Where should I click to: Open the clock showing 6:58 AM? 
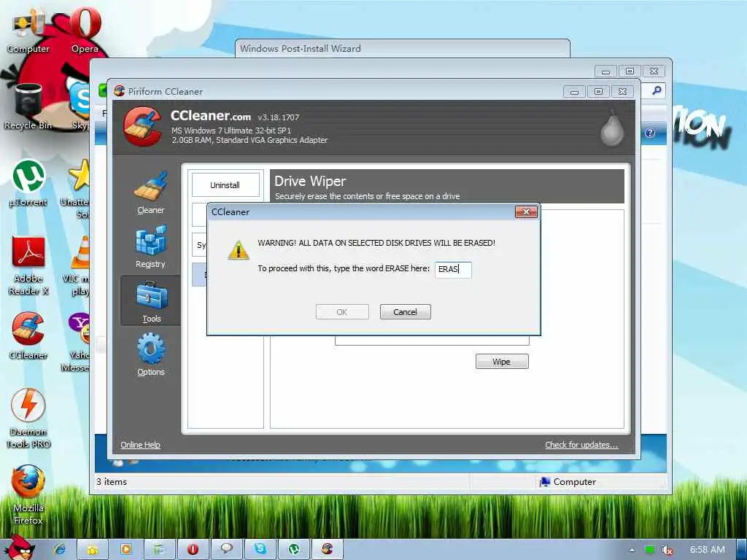click(708, 550)
